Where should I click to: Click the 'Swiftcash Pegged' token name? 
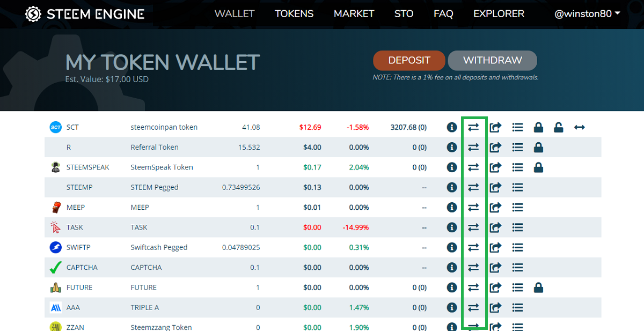(159, 247)
